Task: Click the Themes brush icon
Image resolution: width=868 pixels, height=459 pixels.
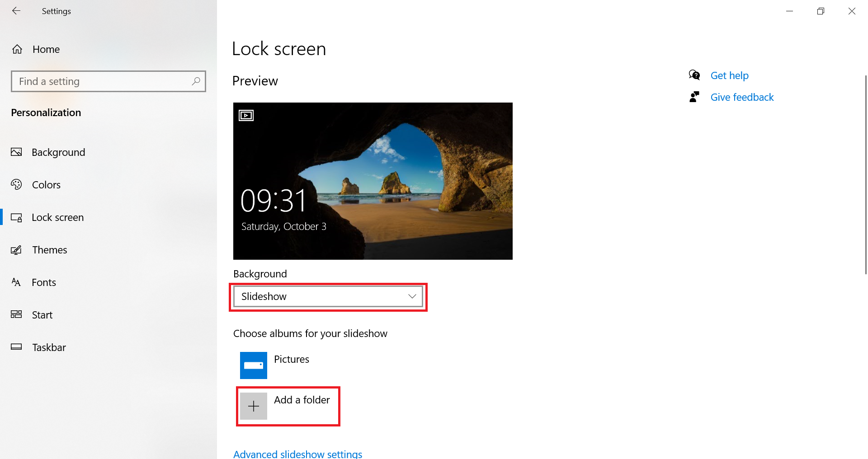Action: pyautogui.click(x=16, y=250)
